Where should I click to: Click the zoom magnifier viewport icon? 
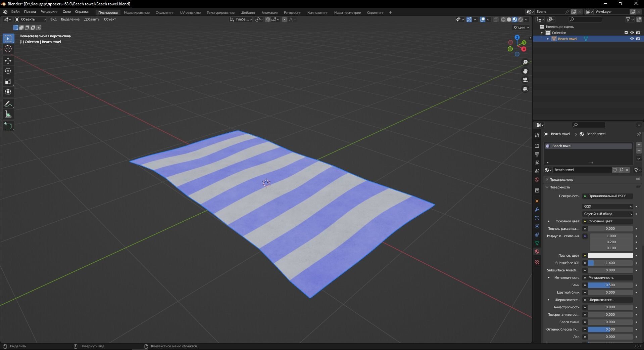[x=525, y=62]
